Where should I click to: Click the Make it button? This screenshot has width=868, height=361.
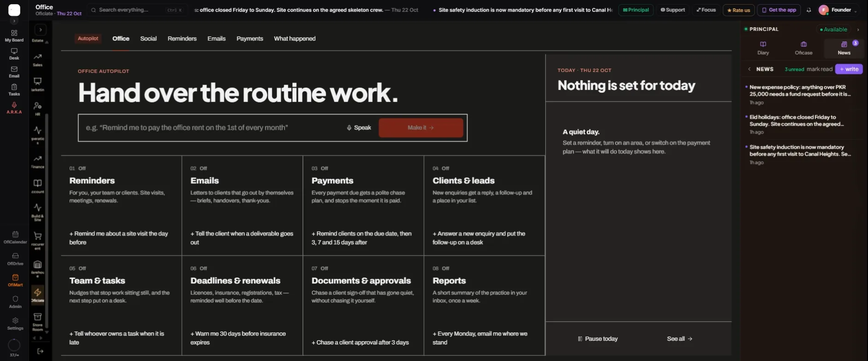[x=421, y=128]
